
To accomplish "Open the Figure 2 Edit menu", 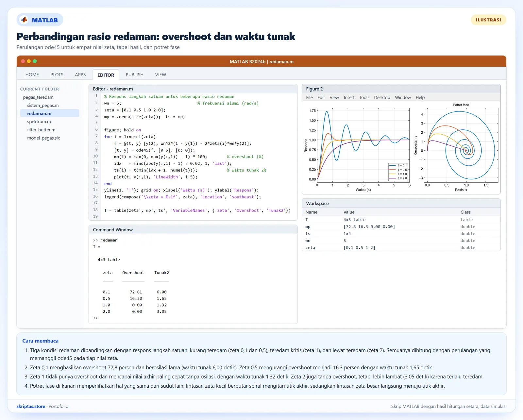I will coord(321,97).
